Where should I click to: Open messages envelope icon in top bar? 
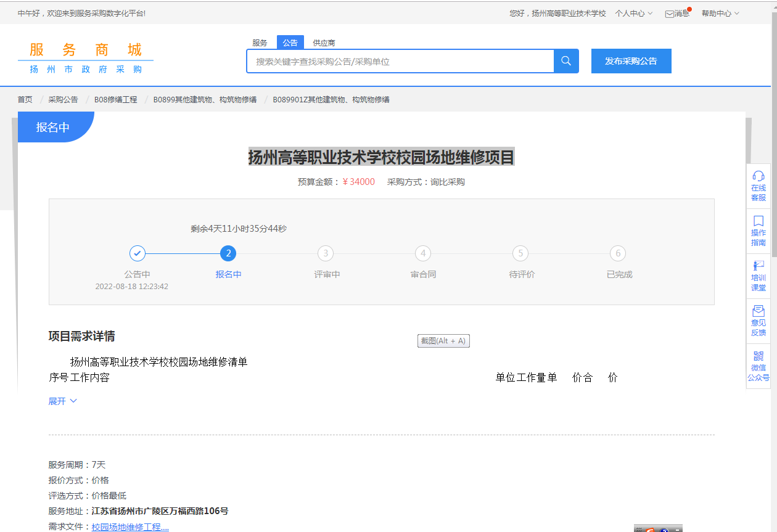pyautogui.click(x=669, y=14)
